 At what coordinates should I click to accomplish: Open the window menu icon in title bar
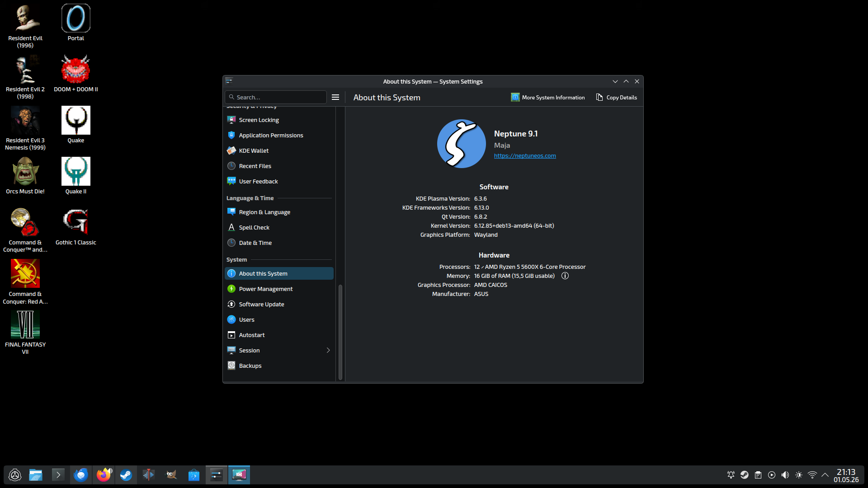[229, 81]
